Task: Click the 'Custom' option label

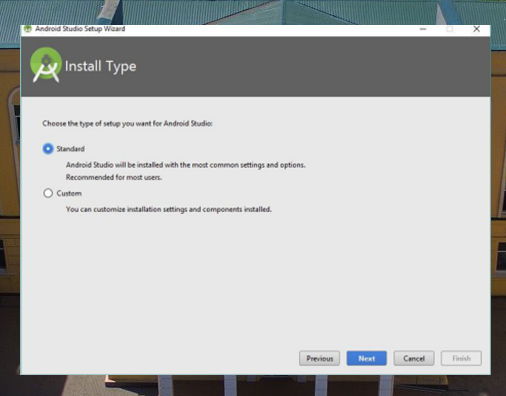Action: coord(69,193)
